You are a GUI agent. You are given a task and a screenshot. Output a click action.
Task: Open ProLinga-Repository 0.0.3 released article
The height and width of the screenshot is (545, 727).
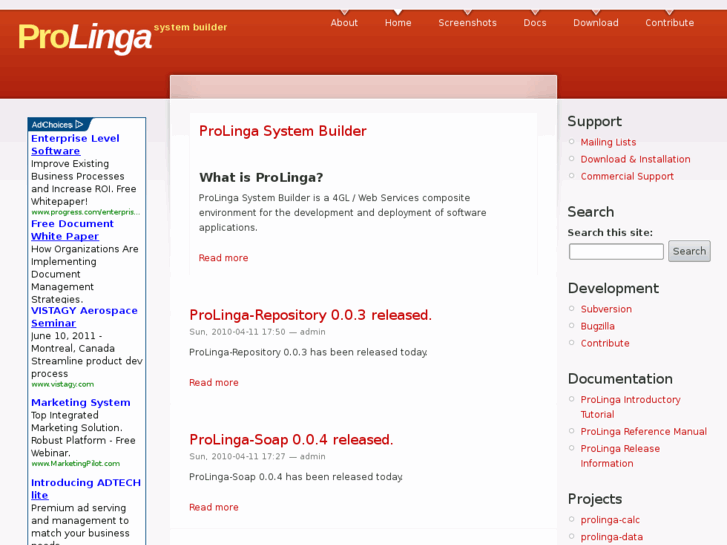coord(310,315)
